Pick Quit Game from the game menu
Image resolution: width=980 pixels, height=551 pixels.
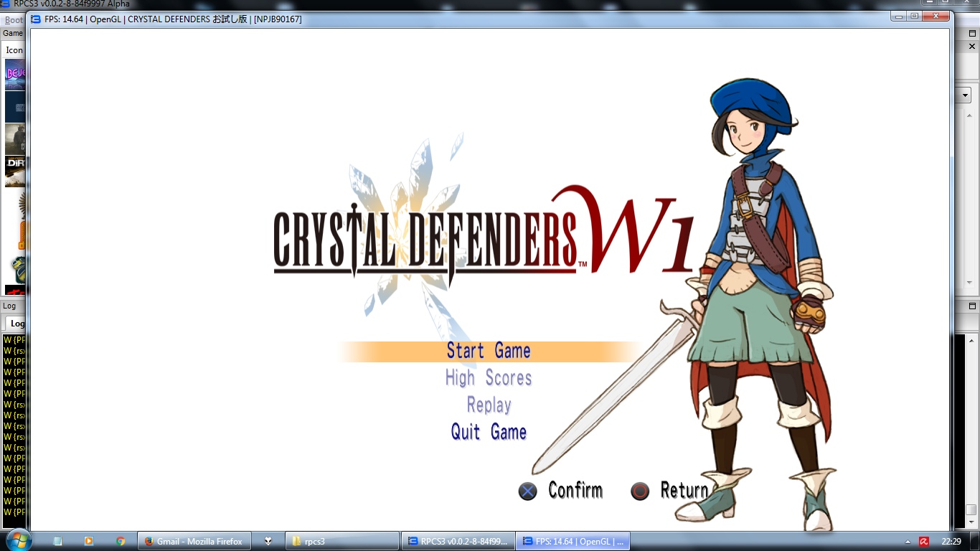point(488,432)
